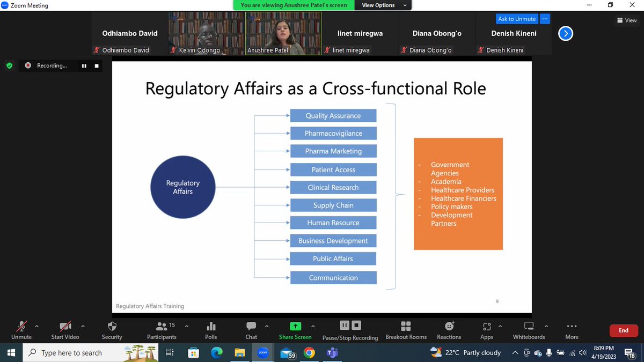The width and height of the screenshot is (644, 362).
Task: Click the Windows search box
Action: (x=80, y=352)
